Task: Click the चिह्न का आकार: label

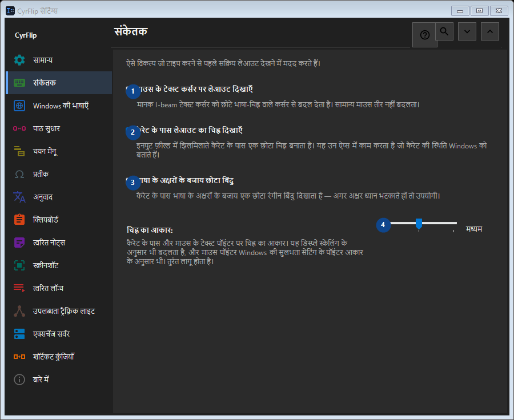Action: 150,231
